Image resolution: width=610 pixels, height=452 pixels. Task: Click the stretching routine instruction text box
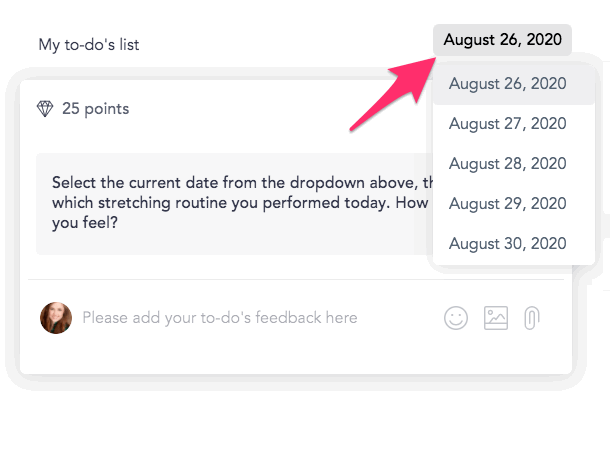pos(235,204)
